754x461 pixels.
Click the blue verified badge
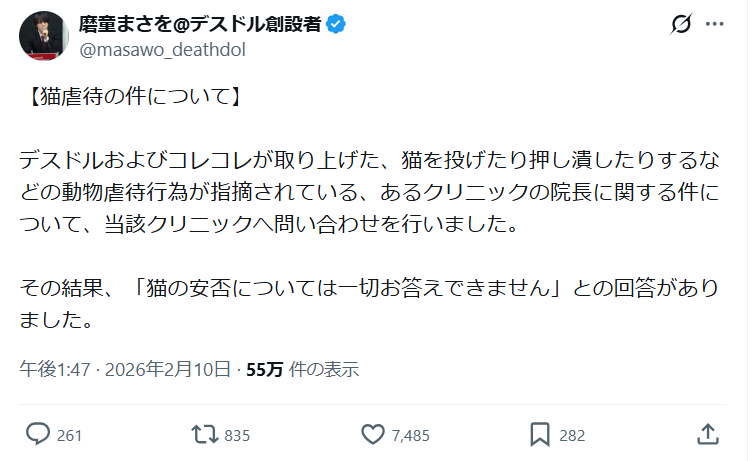[336, 25]
